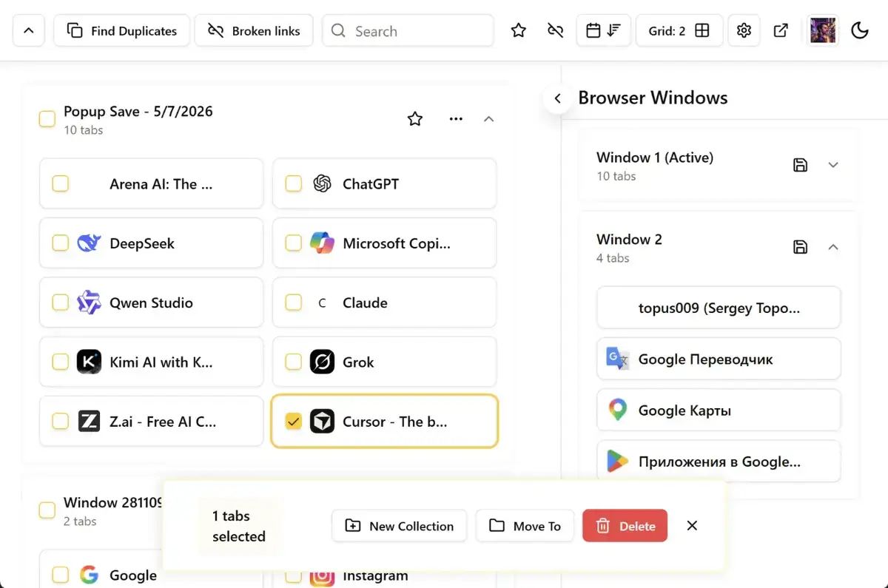This screenshot has width=888, height=588.
Task: Delete the selected tabs
Action: point(625,526)
